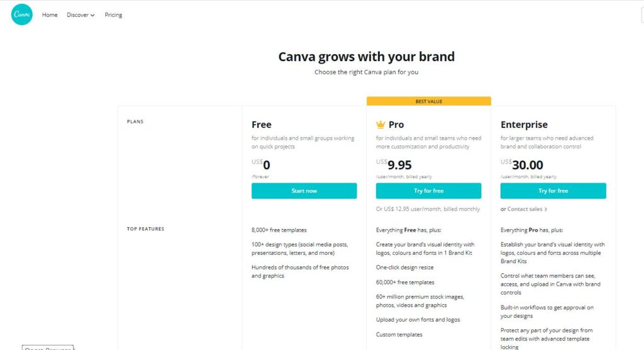Click the Pro plan crown icon

[x=380, y=124]
